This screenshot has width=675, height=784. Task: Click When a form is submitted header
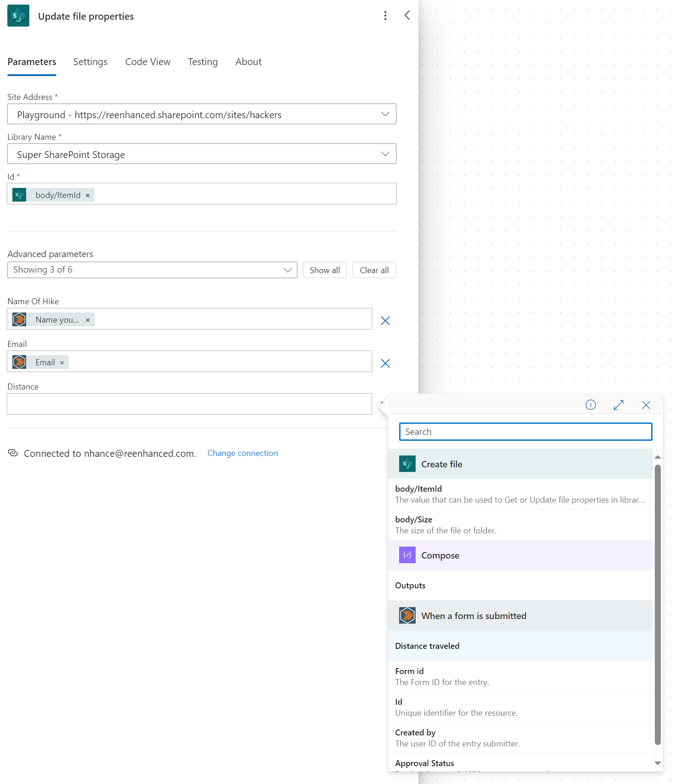click(x=520, y=615)
